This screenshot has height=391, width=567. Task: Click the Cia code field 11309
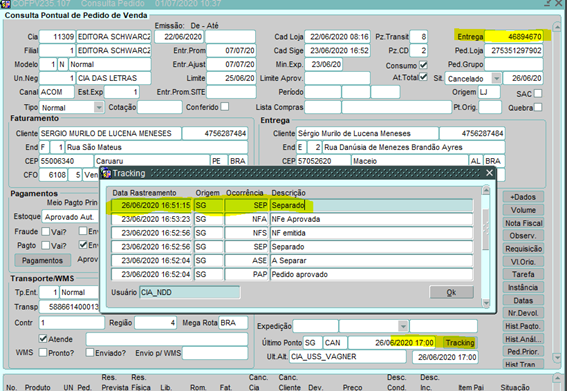(x=57, y=37)
